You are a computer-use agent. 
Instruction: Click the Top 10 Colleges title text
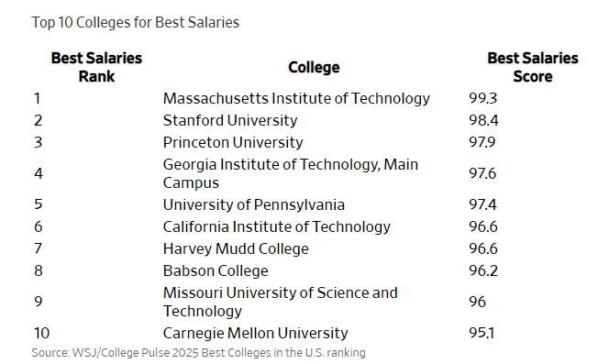point(136,23)
